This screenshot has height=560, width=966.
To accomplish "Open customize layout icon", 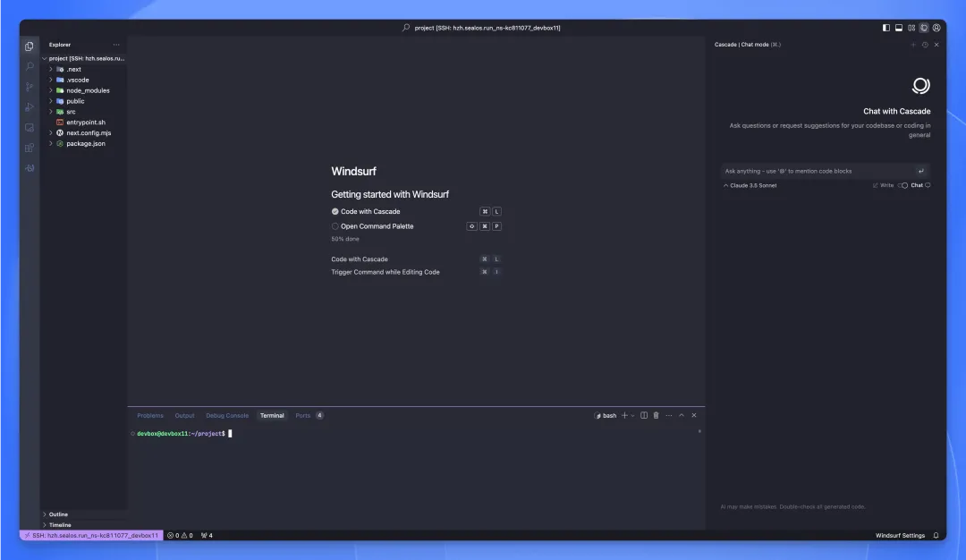I will pyautogui.click(x=911, y=28).
